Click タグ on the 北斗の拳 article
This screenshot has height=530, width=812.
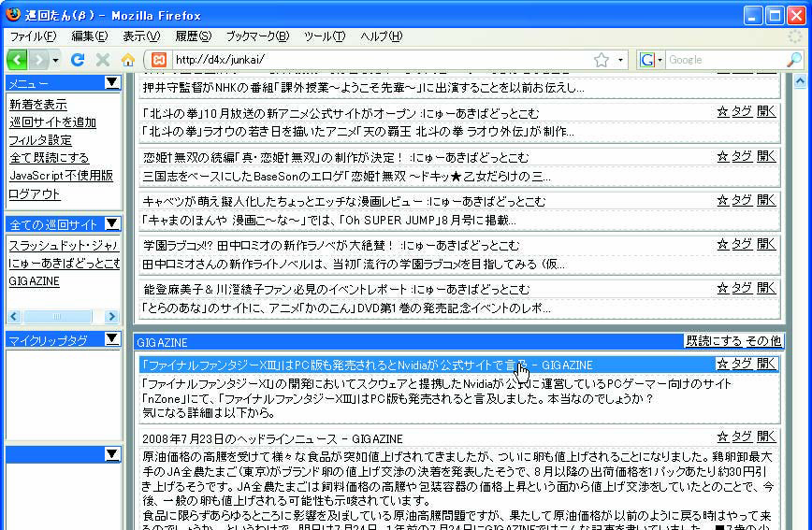[x=742, y=111]
